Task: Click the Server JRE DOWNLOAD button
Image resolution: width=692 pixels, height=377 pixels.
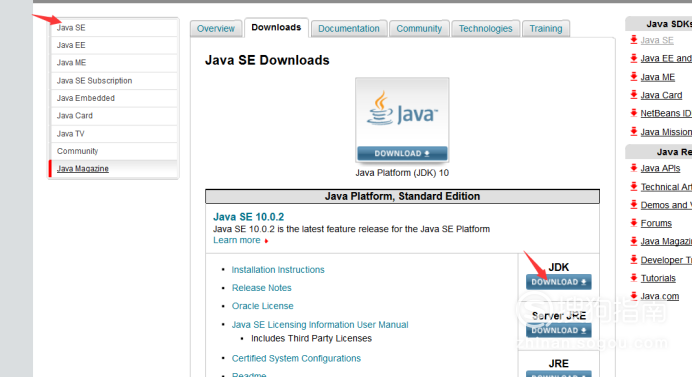Action: click(559, 331)
